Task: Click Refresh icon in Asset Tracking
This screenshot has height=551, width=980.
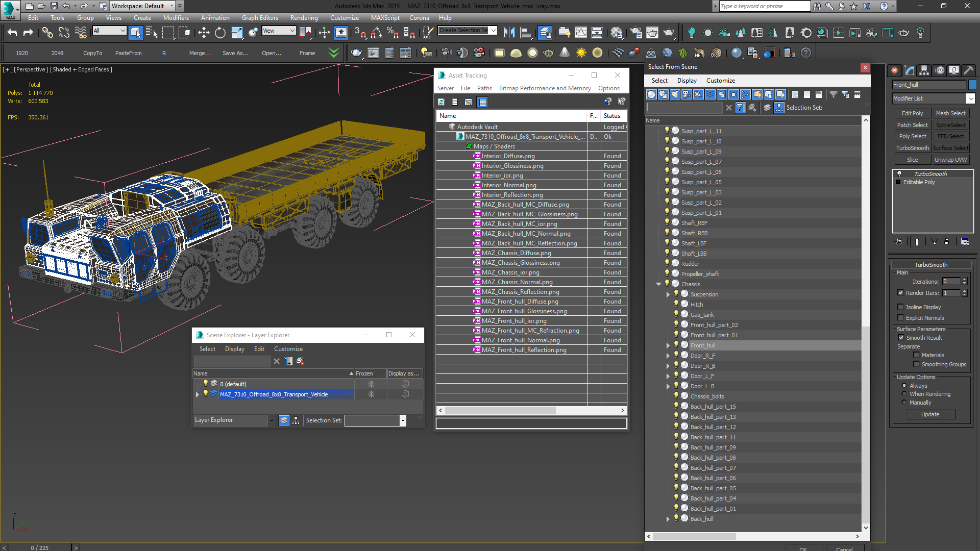Action: tap(441, 102)
